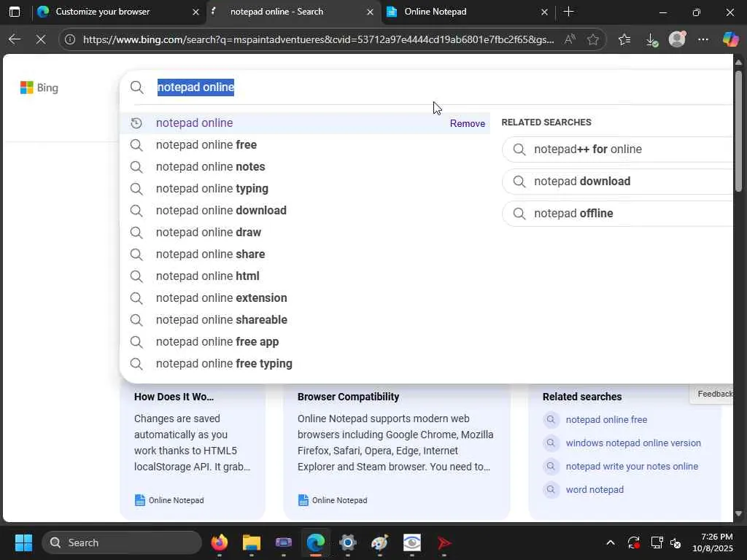Open the sync update tray icon
747x560 pixels.
(634, 542)
